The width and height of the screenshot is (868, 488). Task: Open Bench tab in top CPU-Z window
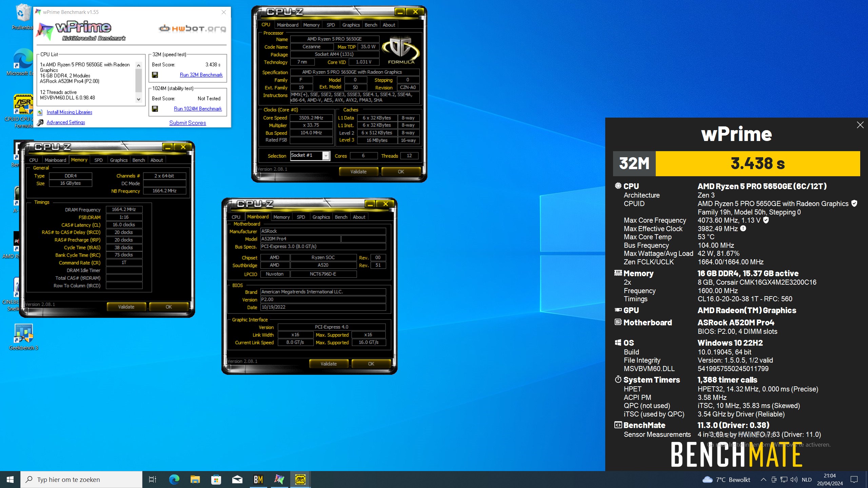point(371,25)
